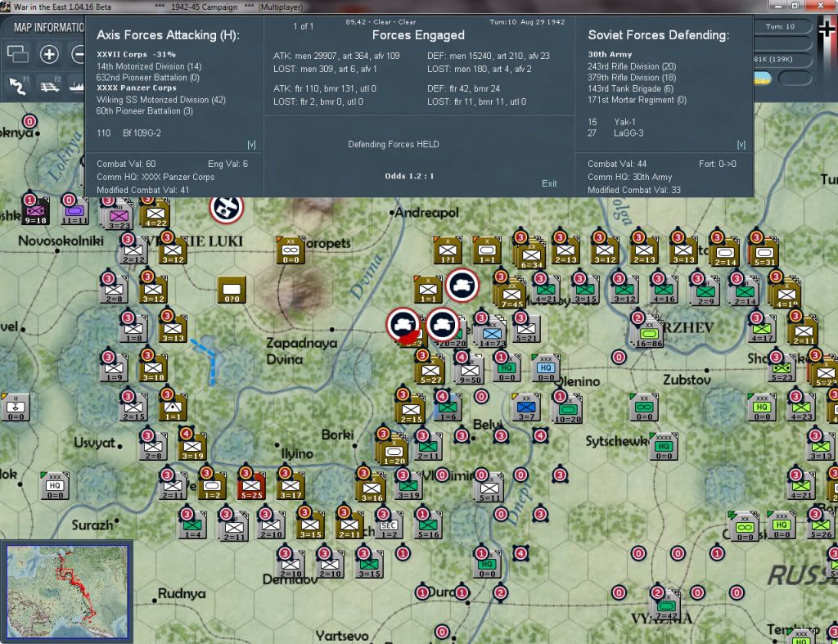Click '632nd Pioneer Battalion (0)' entry

click(148, 78)
